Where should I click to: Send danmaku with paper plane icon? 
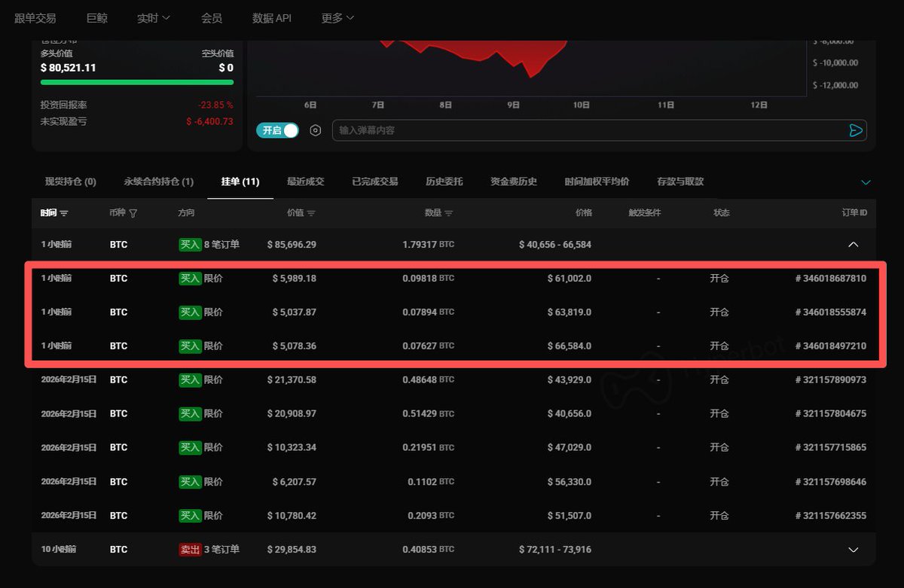(856, 130)
